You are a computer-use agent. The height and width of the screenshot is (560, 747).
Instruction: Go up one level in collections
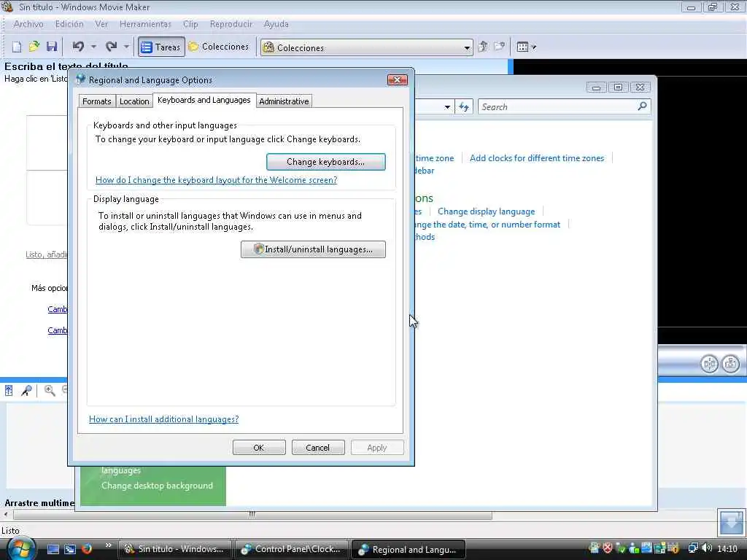483,47
